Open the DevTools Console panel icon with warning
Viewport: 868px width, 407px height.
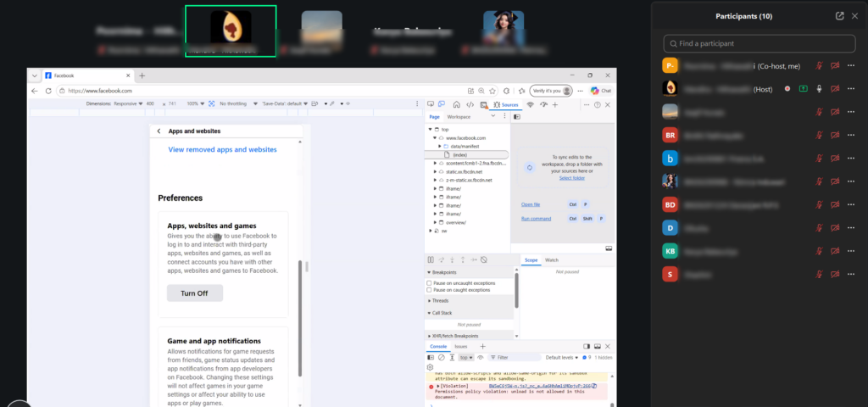[x=483, y=104]
